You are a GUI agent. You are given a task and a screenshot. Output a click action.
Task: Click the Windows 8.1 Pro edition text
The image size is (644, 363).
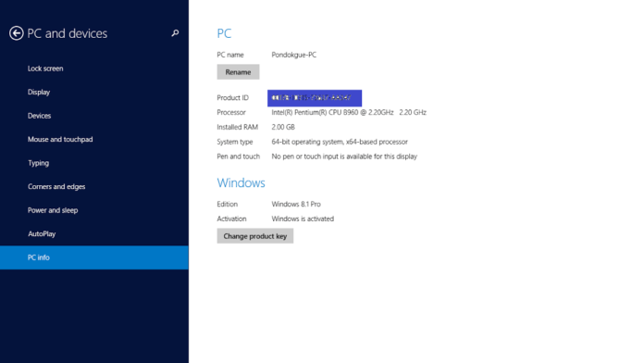tap(296, 205)
